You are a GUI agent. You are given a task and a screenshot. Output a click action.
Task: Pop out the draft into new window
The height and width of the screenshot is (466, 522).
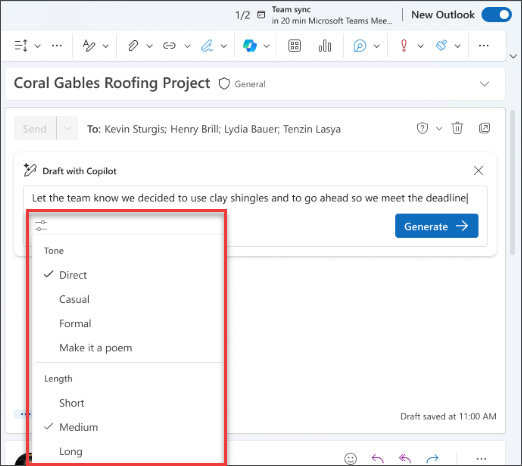click(x=484, y=128)
